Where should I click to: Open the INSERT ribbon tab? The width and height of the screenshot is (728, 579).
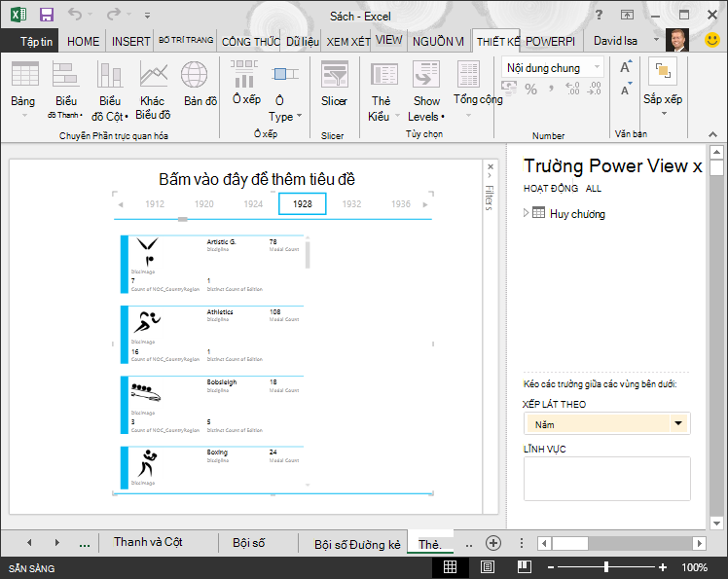130,42
